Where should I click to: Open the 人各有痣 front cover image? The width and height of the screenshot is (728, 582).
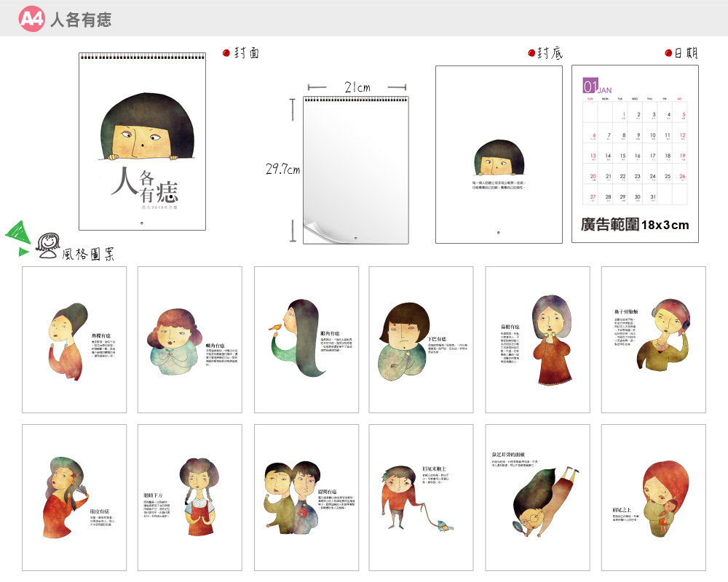tap(142, 142)
